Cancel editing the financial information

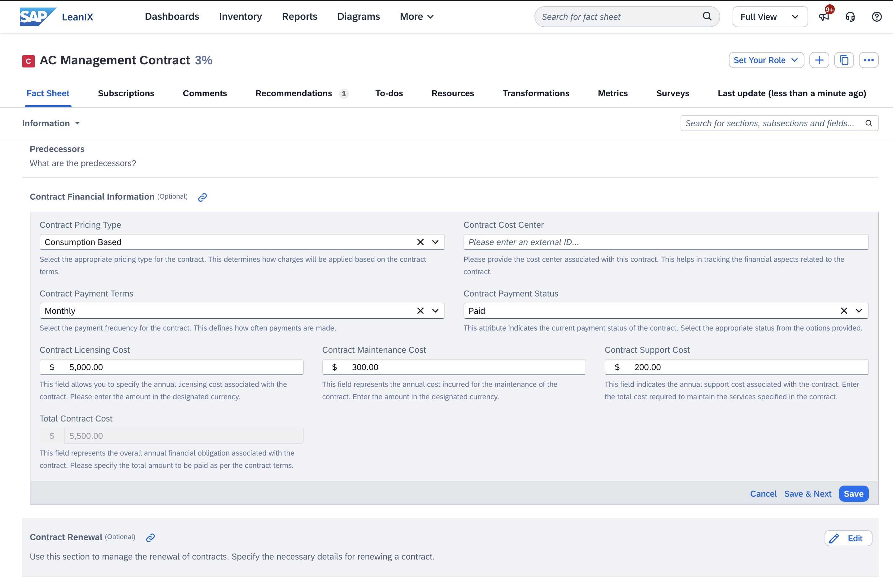click(763, 494)
